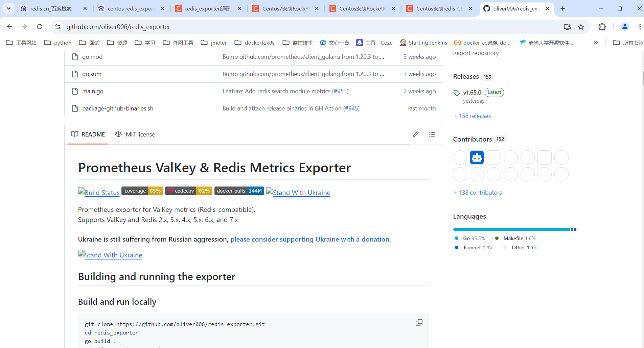Edit the README with the pencil icon
This screenshot has width=644, height=348.
(x=416, y=134)
